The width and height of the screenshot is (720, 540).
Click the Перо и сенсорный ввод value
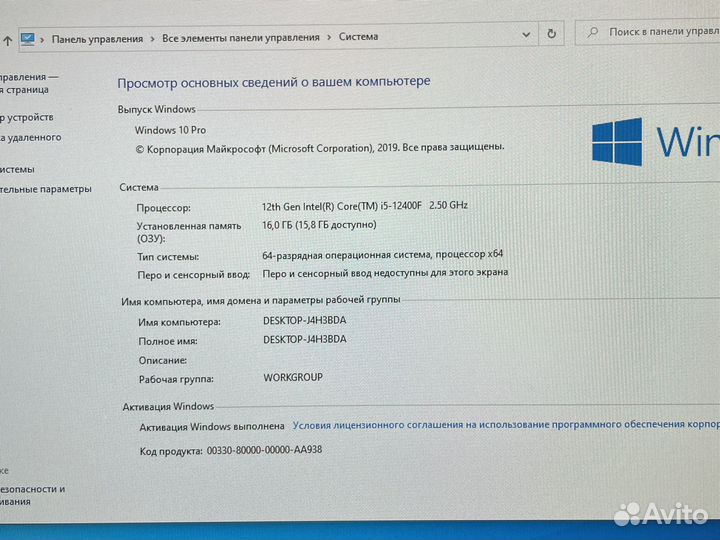(x=385, y=273)
